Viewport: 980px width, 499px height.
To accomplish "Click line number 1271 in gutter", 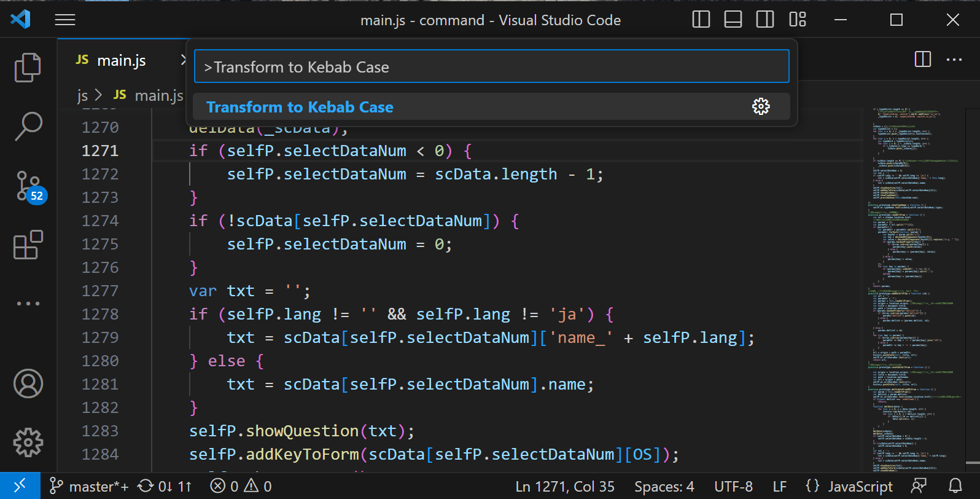I will point(100,151).
